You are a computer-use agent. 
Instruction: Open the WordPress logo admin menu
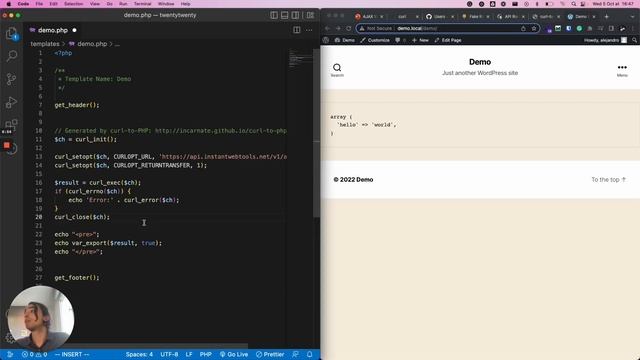[x=326, y=40]
